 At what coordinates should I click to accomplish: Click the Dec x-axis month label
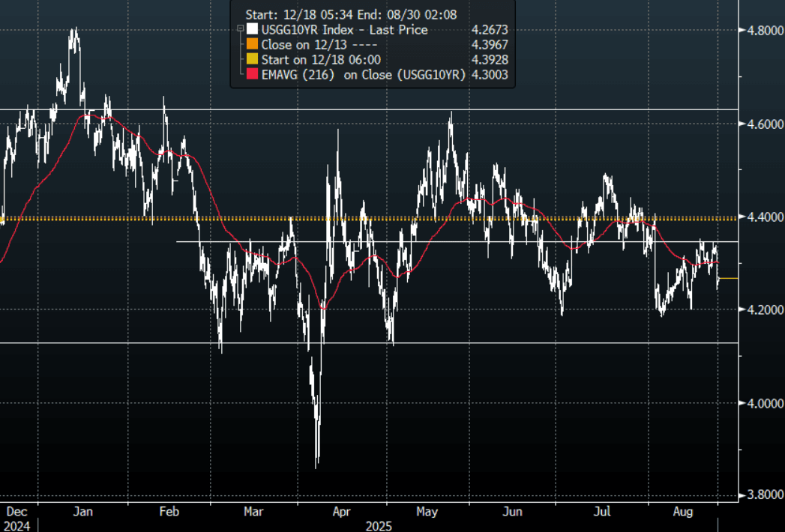(x=16, y=512)
